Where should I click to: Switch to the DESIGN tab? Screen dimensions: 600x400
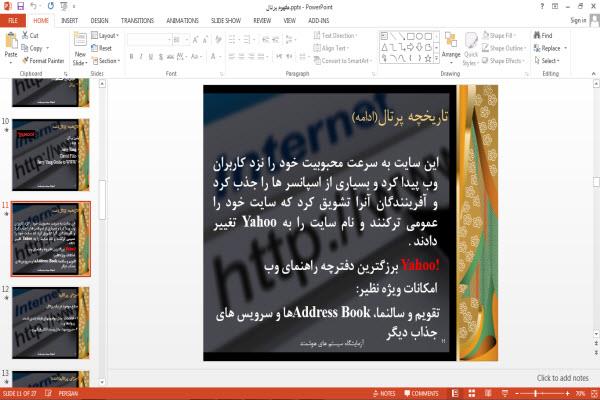(99, 21)
